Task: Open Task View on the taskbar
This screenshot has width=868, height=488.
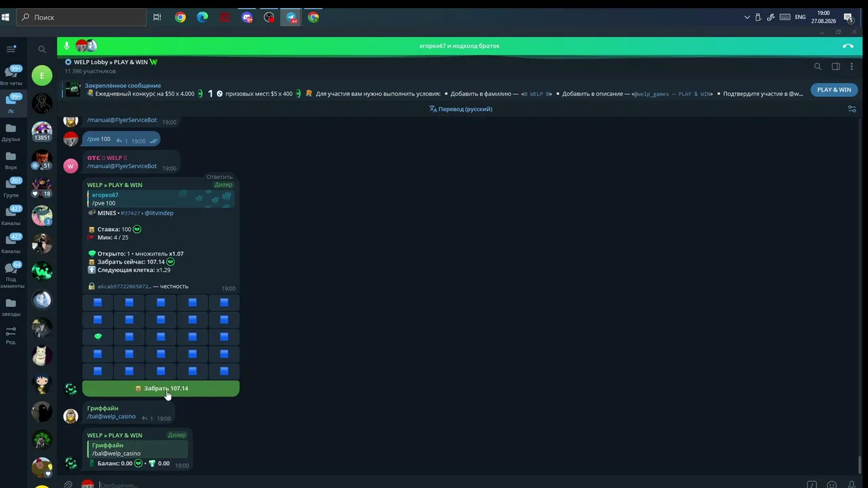Action: [157, 18]
